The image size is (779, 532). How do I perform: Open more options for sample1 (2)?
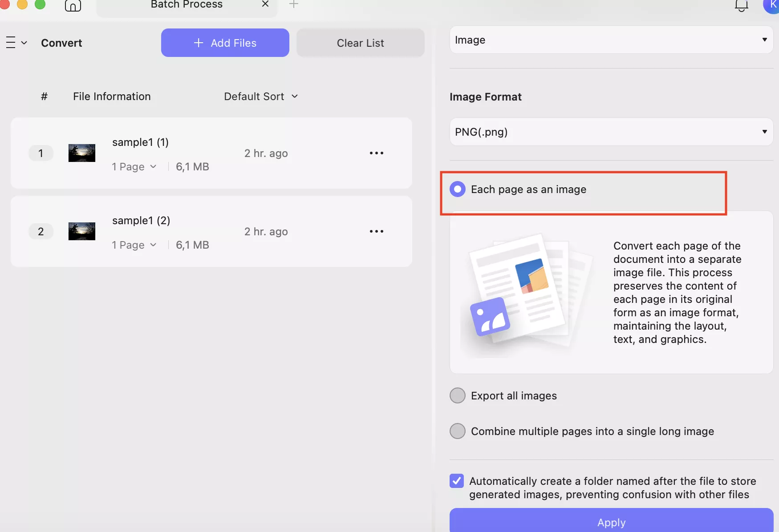377,231
